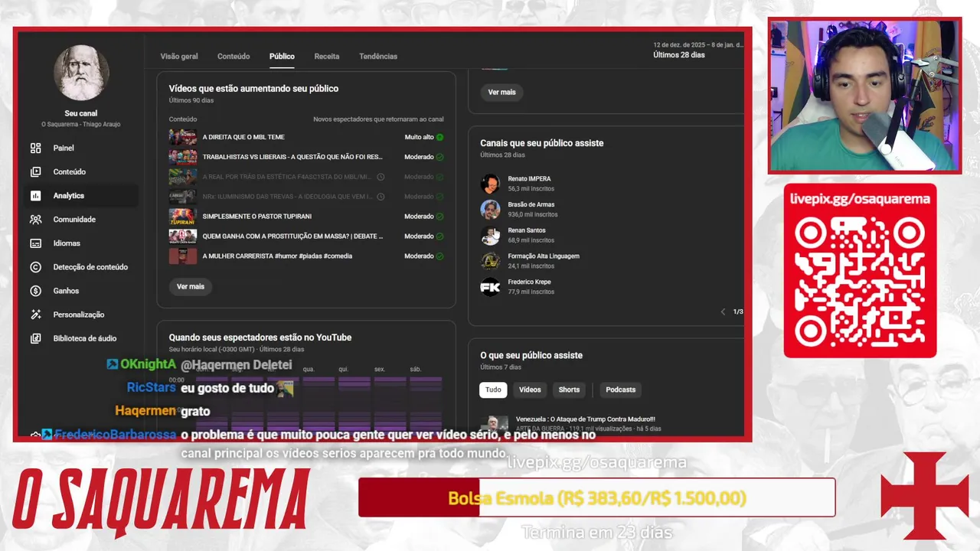Click Frederico Krepe channel name

[529, 282]
